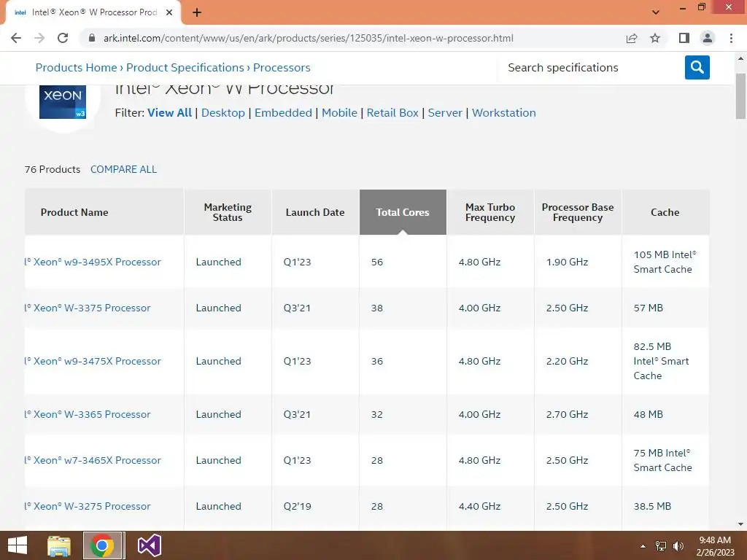Sort by Max Turbo Frequency column

[x=490, y=212]
